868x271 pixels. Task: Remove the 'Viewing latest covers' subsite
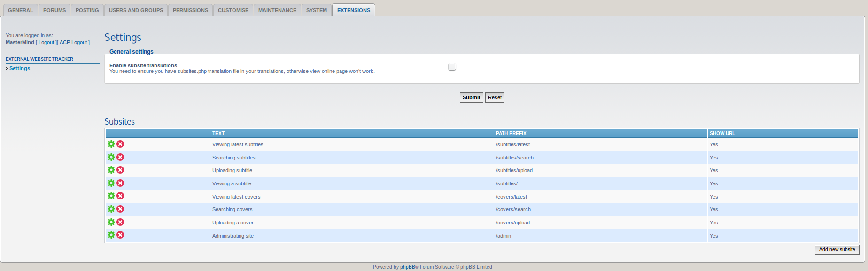pyautogui.click(x=120, y=196)
